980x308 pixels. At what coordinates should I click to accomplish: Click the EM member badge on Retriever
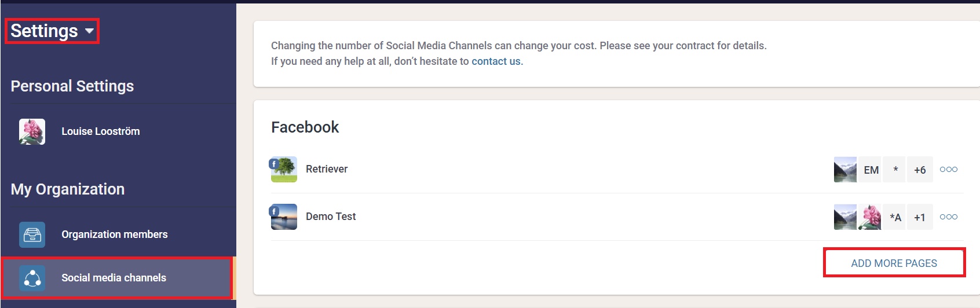(x=871, y=170)
